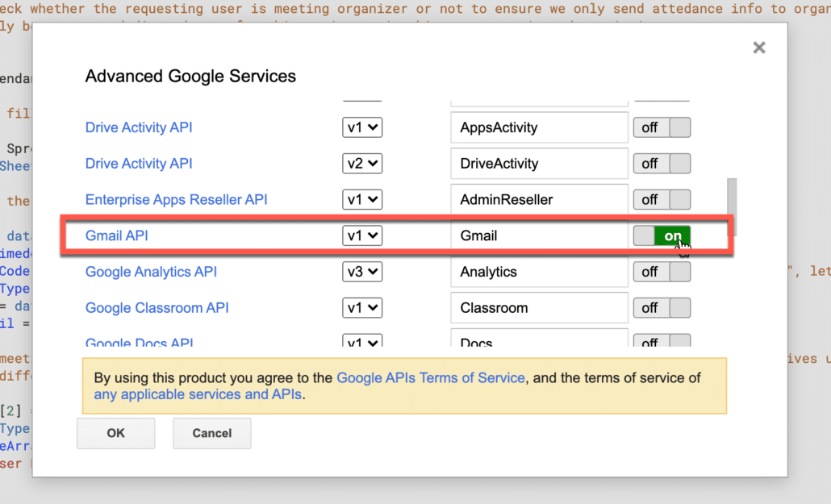Edit the AdminReseller identifier field
831x504 pixels.
pyautogui.click(x=540, y=200)
